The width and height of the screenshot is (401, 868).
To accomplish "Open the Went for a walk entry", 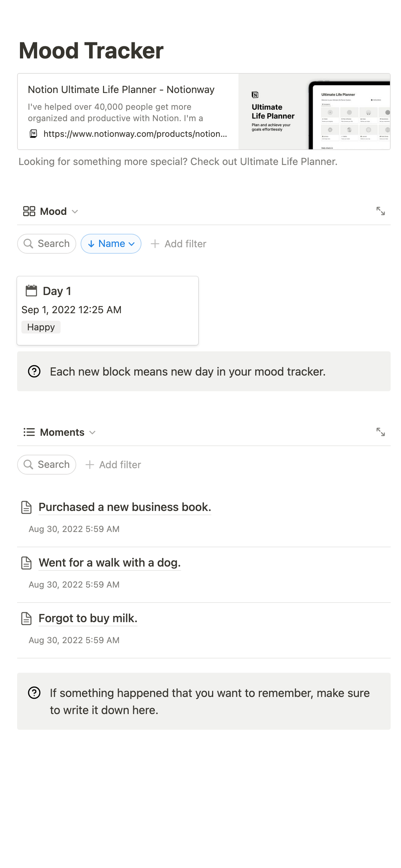I will click(x=109, y=563).
